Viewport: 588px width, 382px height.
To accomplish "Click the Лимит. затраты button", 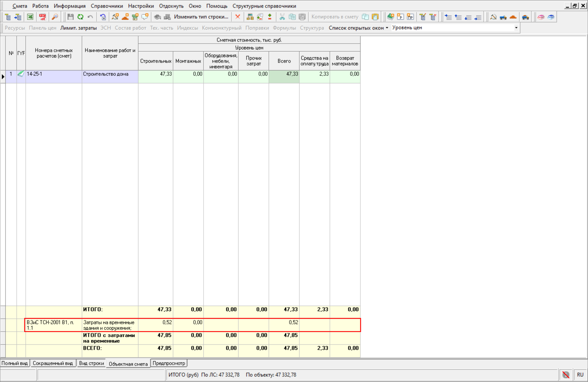I will pyautogui.click(x=78, y=28).
